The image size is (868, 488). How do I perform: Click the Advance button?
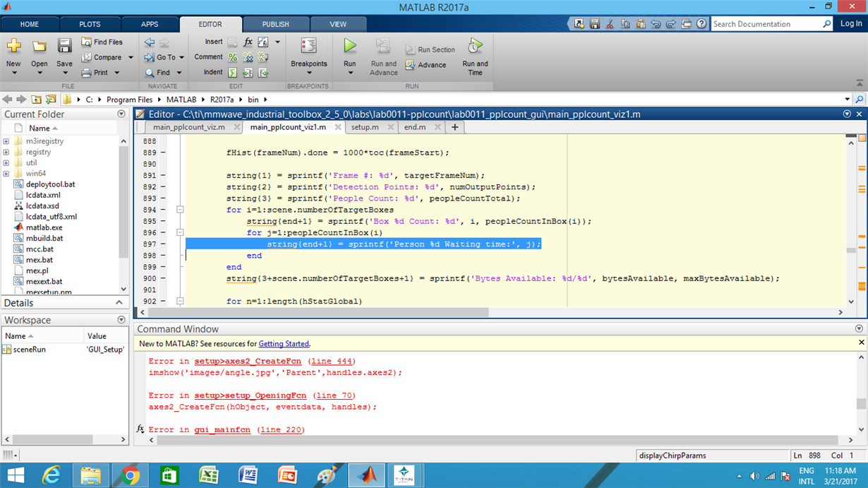click(426, 65)
